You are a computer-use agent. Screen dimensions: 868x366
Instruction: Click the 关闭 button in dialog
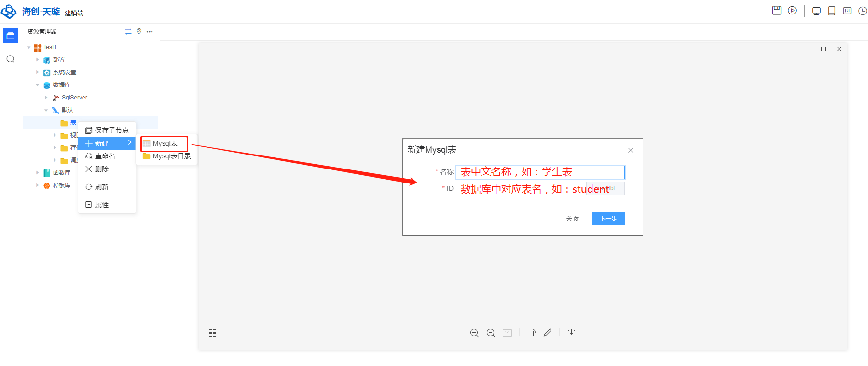[x=573, y=219]
